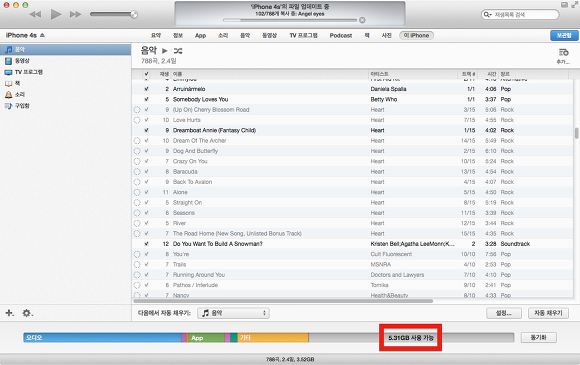This screenshot has height=365, width=580.
Task: Uncheck the Somebody Loves You checkbox
Action: click(146, 99)
